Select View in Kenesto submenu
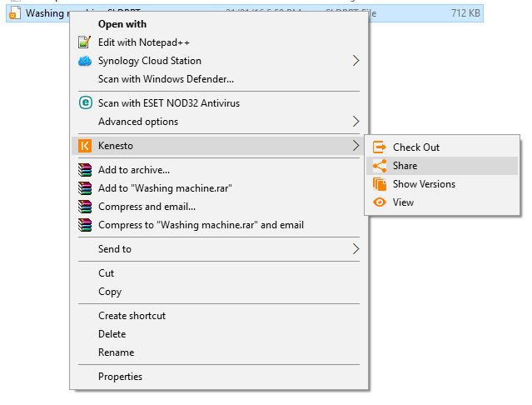This screenshot has width=532, height=405. [x=442, y=202]
